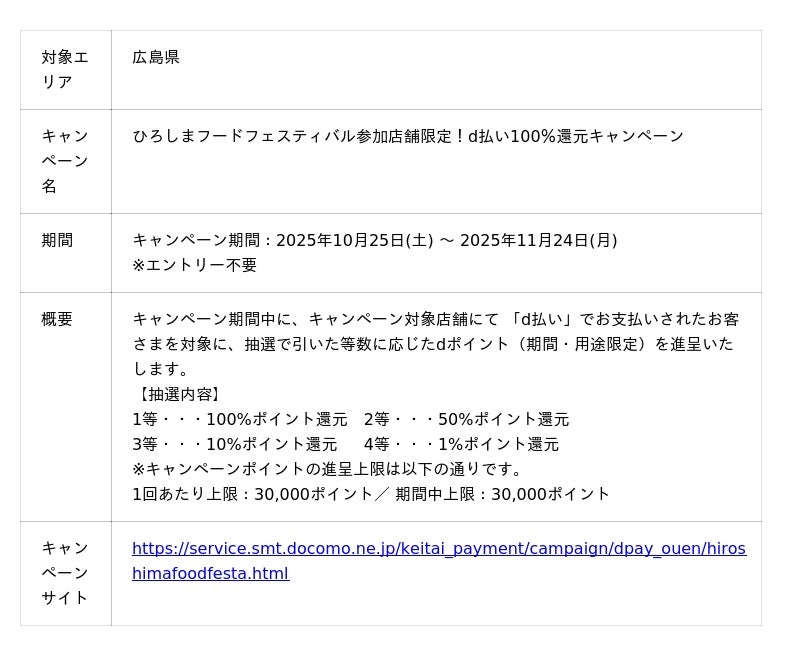This screenshot has height=656, width=800.
Task: Click the キャンペーンサイト row header cell
Action: (x=65, y=573)
